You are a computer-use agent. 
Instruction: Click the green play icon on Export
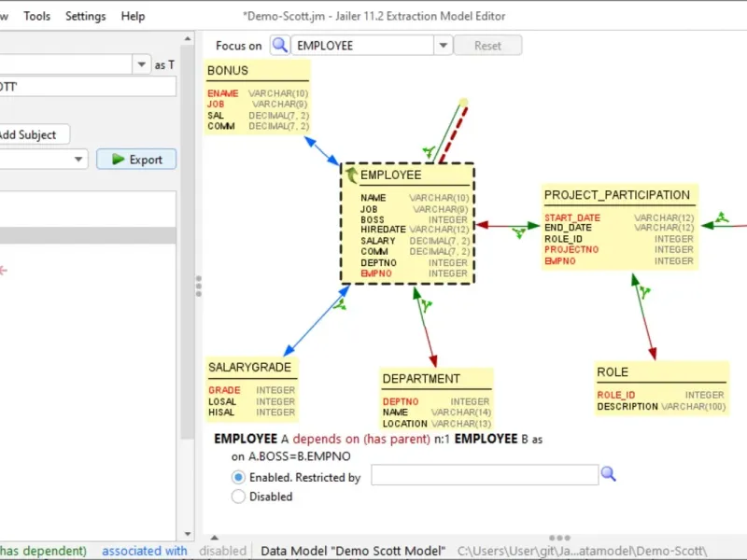pyautogui.click(x=119, y=159)
